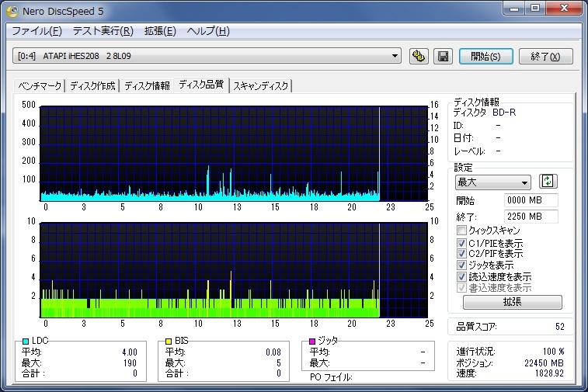Click the magenta ジッタ legend square
The image size is (588, 392).
point(312,341)
